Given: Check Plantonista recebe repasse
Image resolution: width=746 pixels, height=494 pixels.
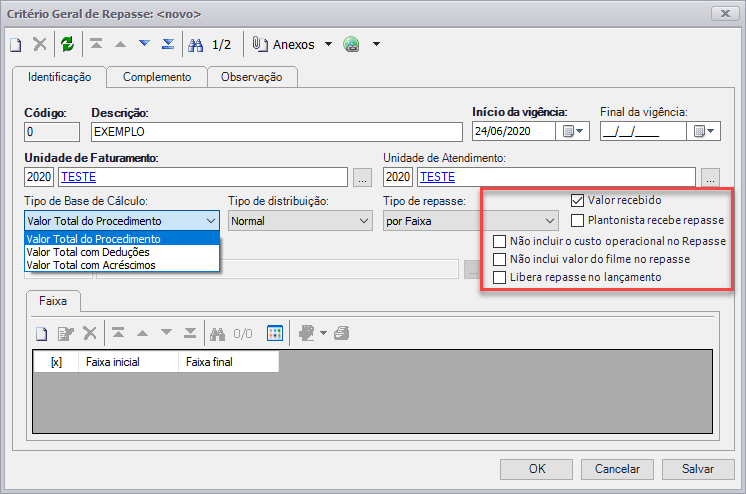Looking at the screenshot, I should [x=577, y=220].
